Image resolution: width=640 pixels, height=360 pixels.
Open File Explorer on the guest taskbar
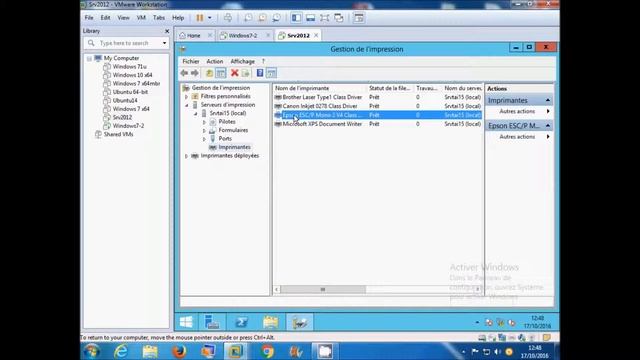[x=271, y=322]
